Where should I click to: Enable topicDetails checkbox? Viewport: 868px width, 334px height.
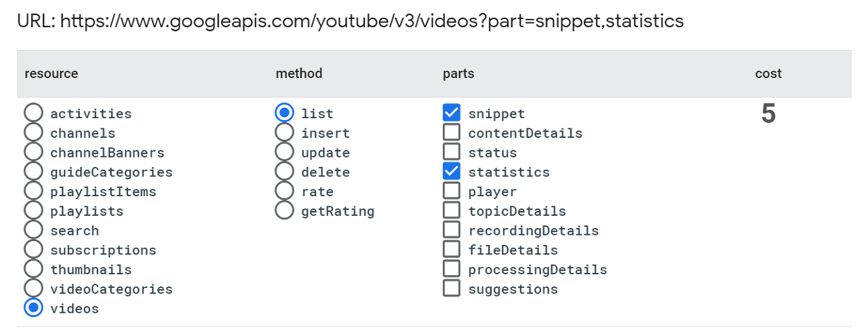click(x=452, y=211)
